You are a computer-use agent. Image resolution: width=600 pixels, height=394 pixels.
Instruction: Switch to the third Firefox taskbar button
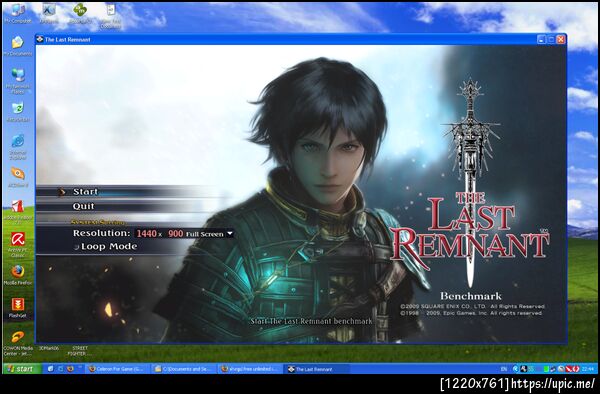(x=249, y=369)
